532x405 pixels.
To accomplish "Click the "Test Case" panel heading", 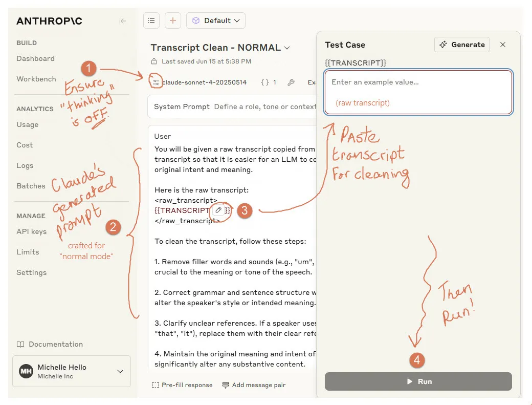I will coord(345,45).
